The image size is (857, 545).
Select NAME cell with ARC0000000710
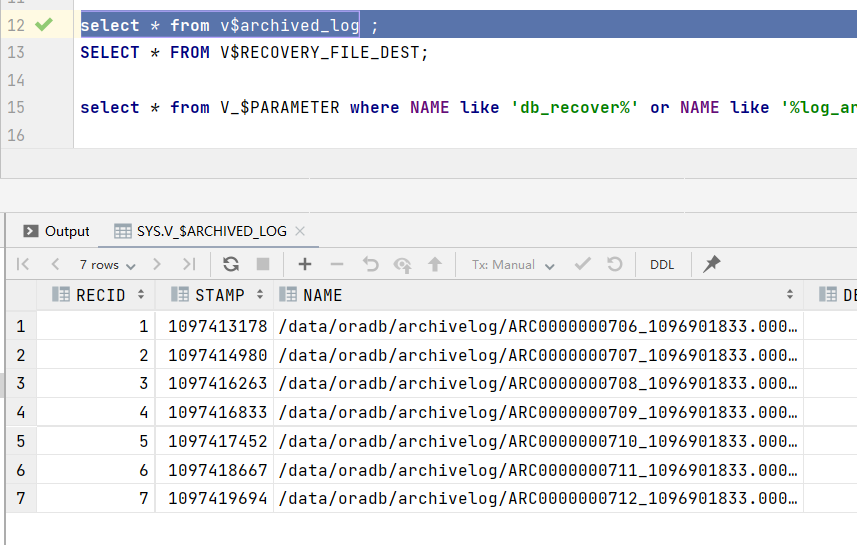(538, 441)
